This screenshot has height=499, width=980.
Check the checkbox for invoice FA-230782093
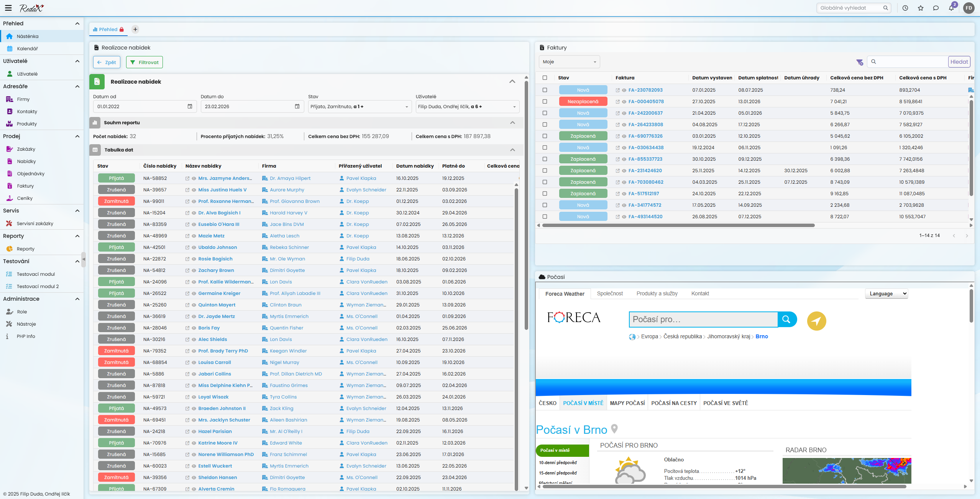pos(545,90)
